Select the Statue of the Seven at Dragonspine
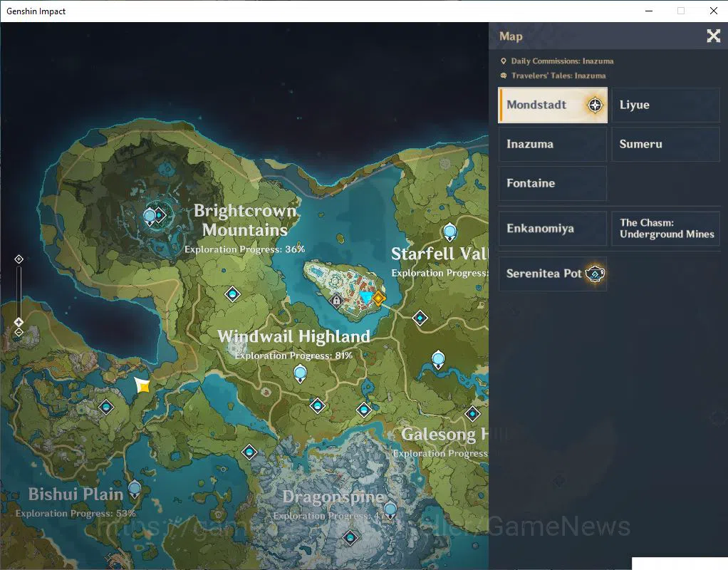The image size is (728, 570). (x=390, y=510)
